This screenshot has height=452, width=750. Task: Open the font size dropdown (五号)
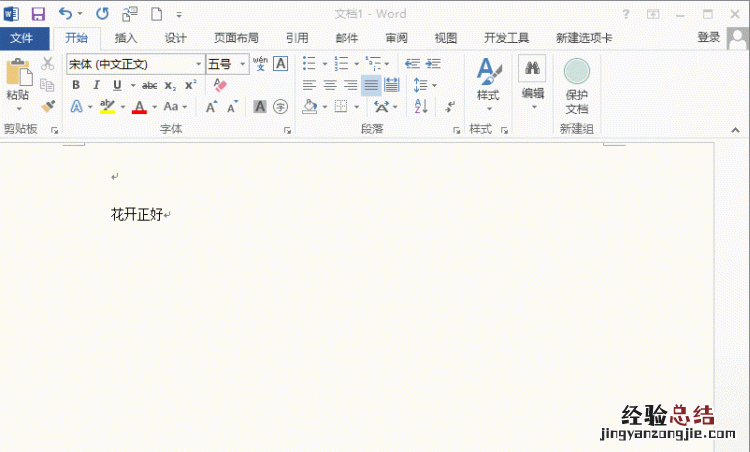click(243, 64)
